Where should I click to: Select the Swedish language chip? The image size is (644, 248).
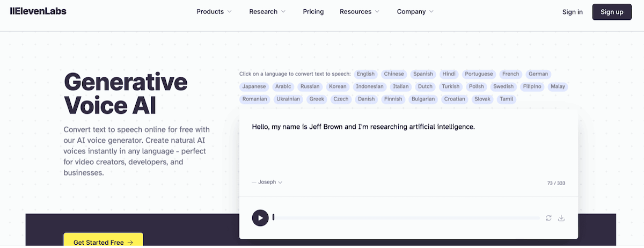[503, 86]
